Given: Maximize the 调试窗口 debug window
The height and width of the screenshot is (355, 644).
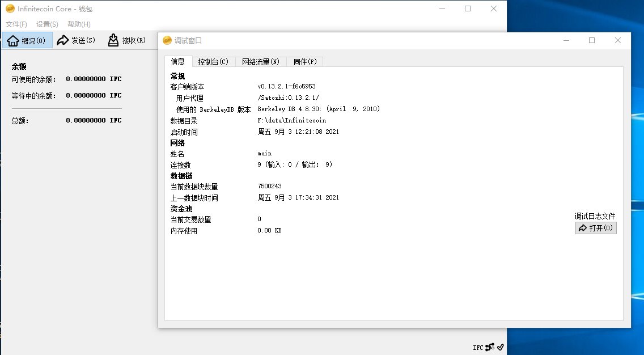Looking at the screenshot, I should (x=592, y=40).
